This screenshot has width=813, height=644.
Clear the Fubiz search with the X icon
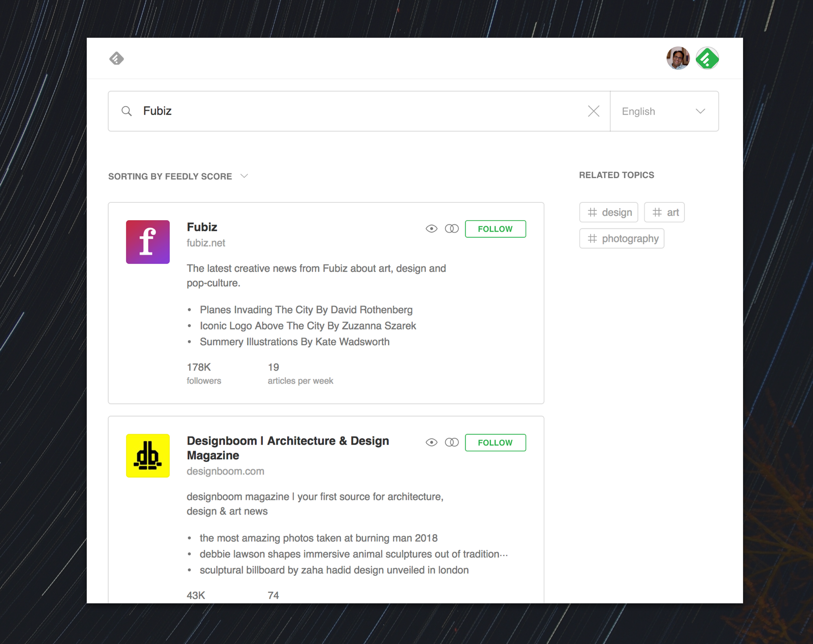coord(593,111)
